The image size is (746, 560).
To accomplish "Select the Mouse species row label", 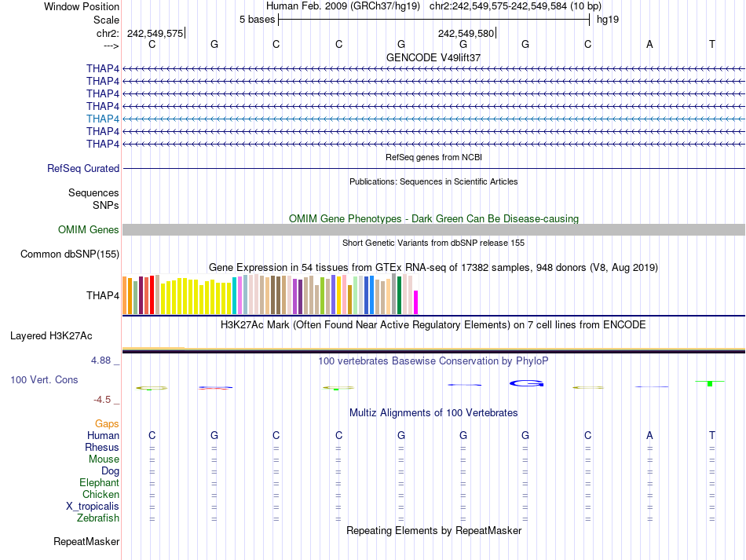I will (104, 459).
